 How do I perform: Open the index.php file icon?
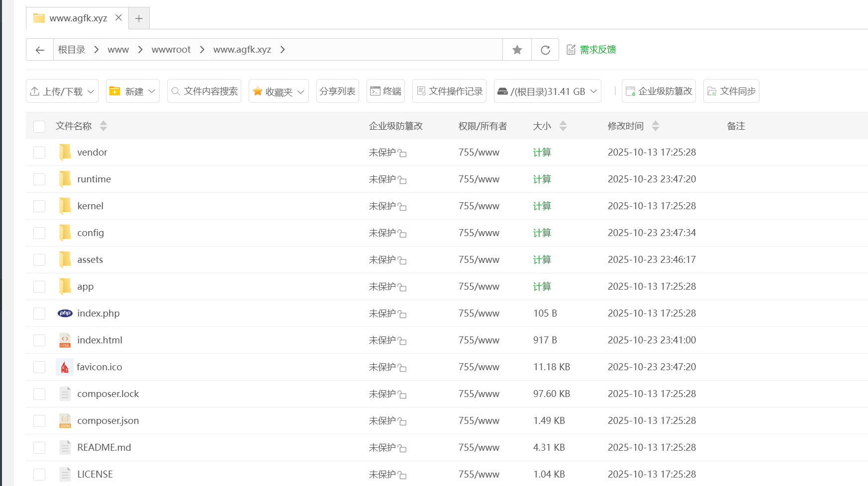(x=65, y=313)
